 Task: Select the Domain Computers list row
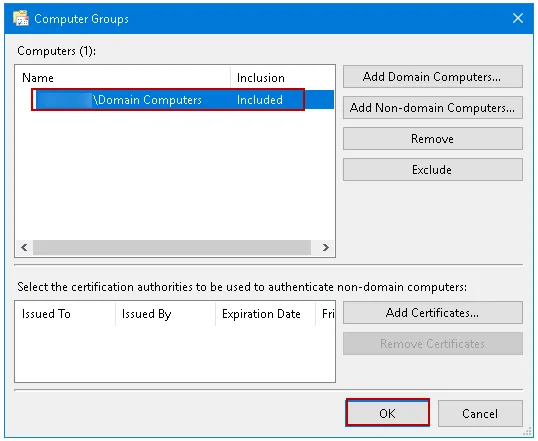click(x=183, y=100)
